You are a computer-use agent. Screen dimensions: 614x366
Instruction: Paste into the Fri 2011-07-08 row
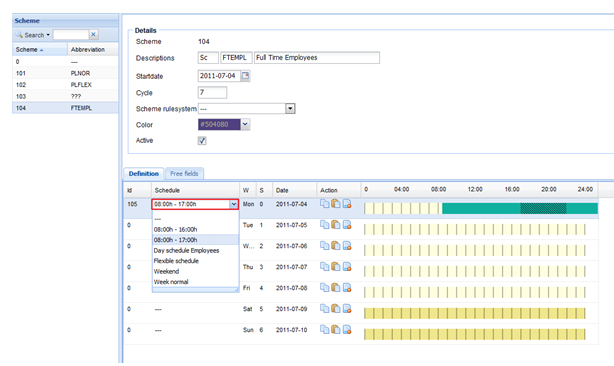[336, 288]
